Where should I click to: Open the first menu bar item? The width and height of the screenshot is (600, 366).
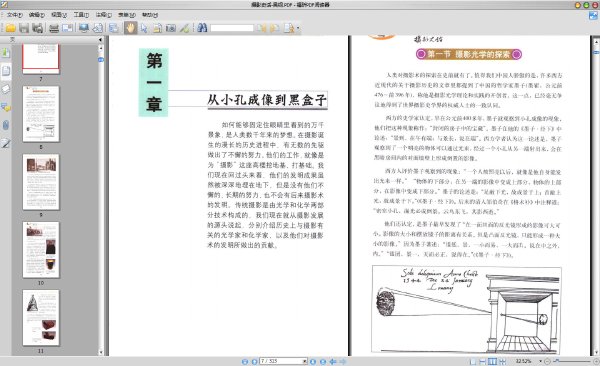click(x=14, y=15)
